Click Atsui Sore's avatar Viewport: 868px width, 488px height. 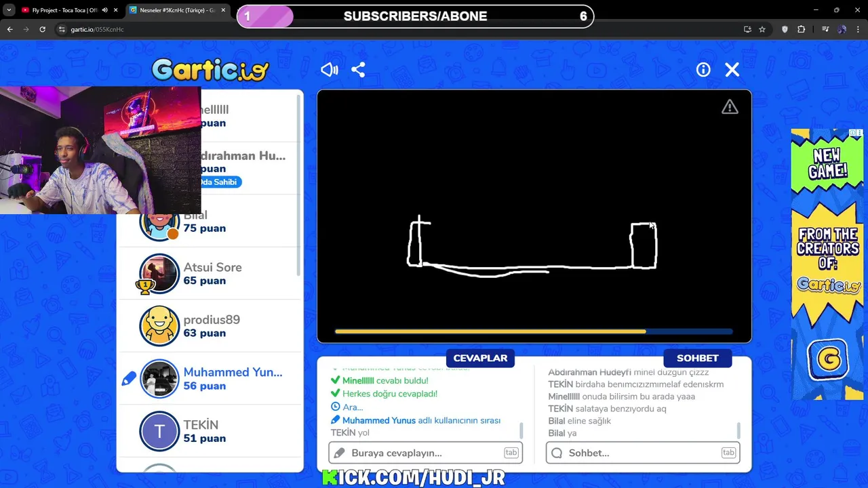[x=159, y=273]
